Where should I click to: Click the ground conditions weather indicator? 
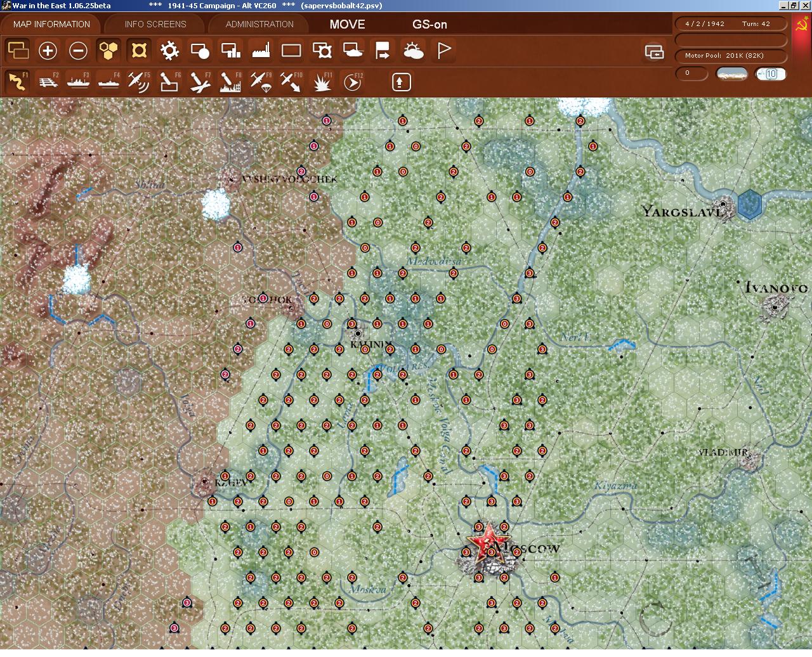[x=731, y=74]
